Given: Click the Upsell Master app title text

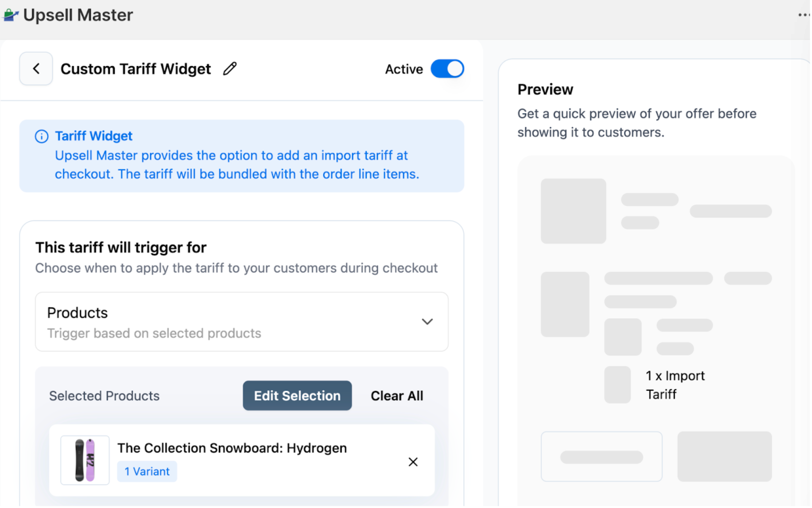Looking at the screenshot, I should tap(78, 15).
